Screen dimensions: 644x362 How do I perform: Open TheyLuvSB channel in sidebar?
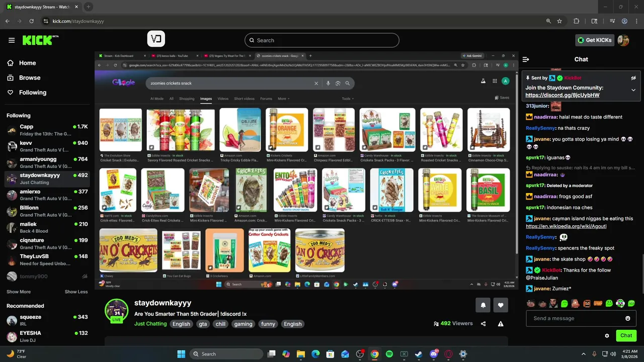pos(47,259)
